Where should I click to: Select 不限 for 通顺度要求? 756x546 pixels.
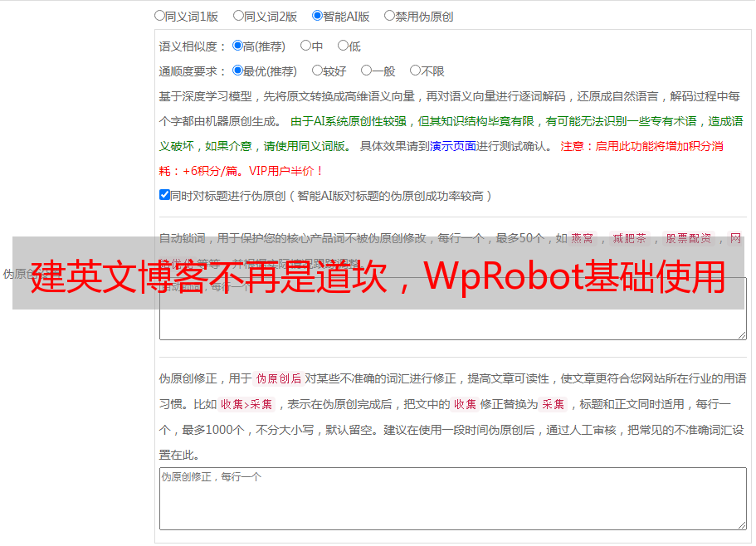click(x=415, y=71)
